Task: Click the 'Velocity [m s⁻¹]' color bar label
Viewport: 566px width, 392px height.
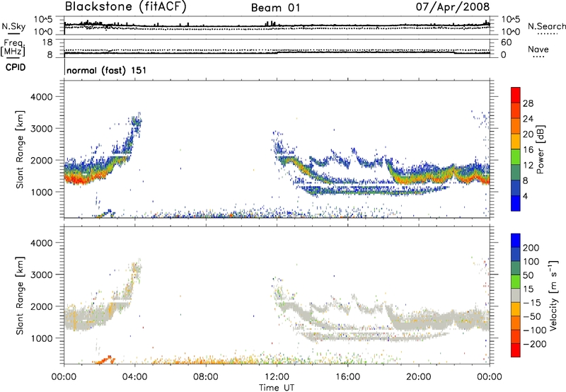Action: pos(553,295)
